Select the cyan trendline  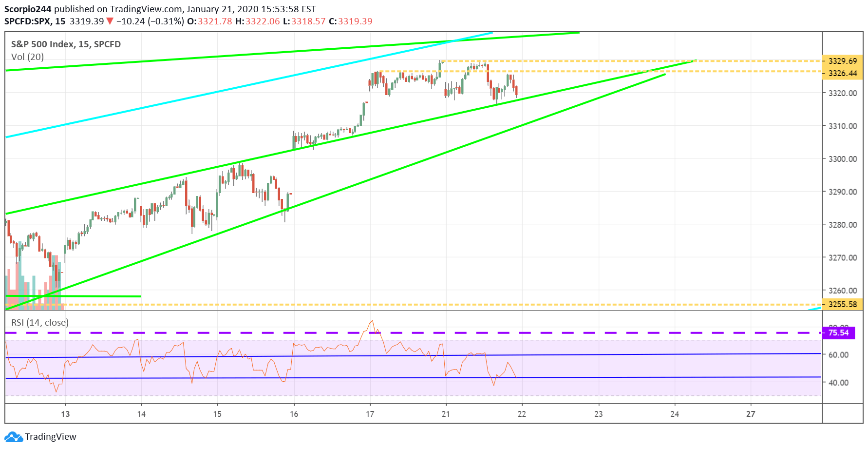pos(249,85)
